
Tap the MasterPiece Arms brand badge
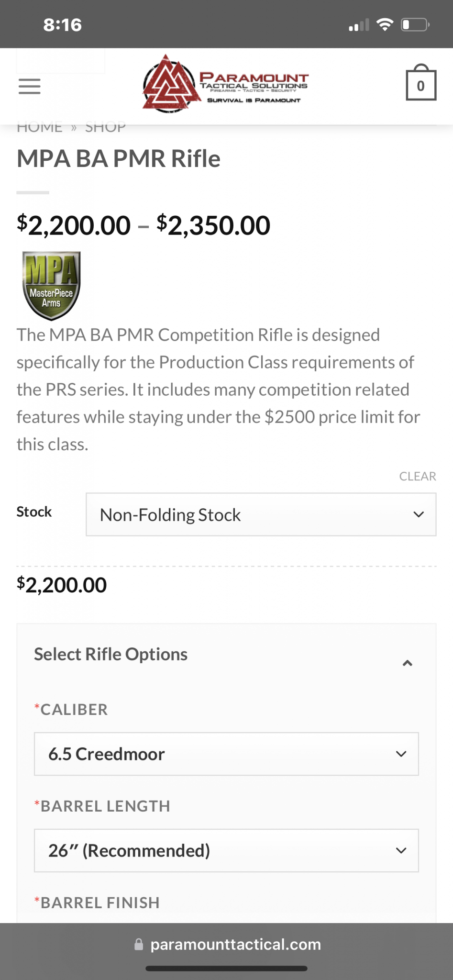[51, 286]
